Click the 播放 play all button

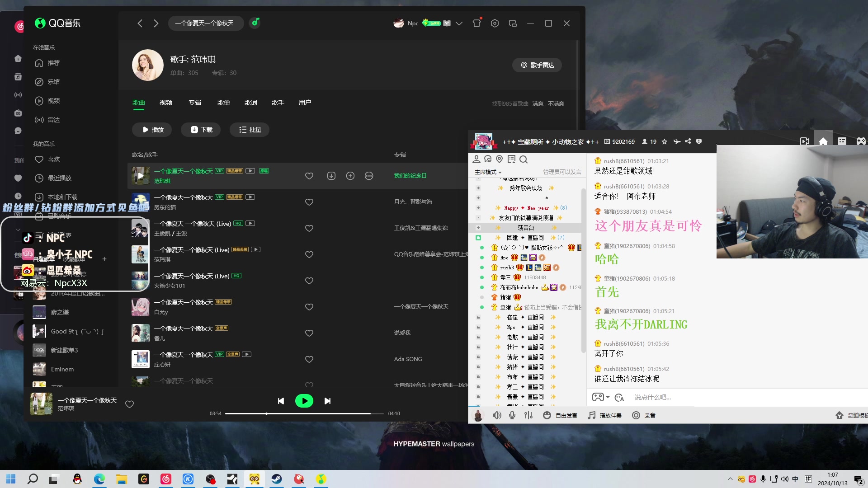(x=152, y=130)
